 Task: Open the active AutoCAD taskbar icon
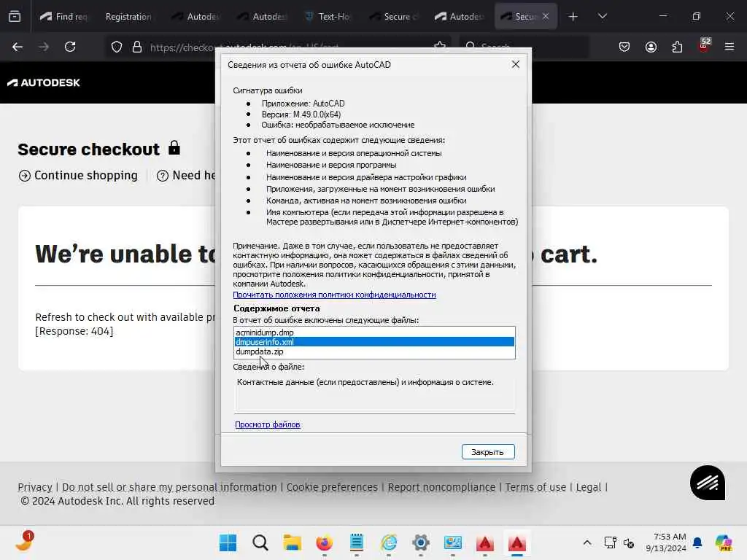point(517,542)
